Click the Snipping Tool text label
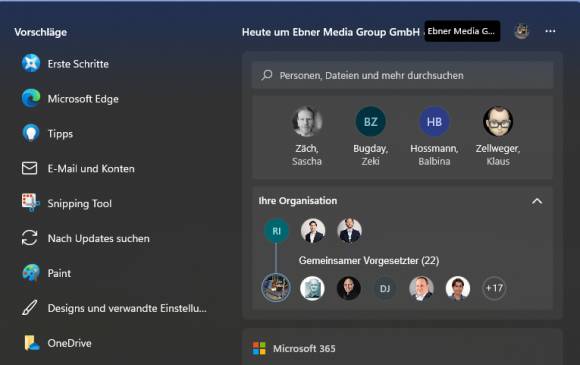Screen dimensions: 580x365 point(80,203)
